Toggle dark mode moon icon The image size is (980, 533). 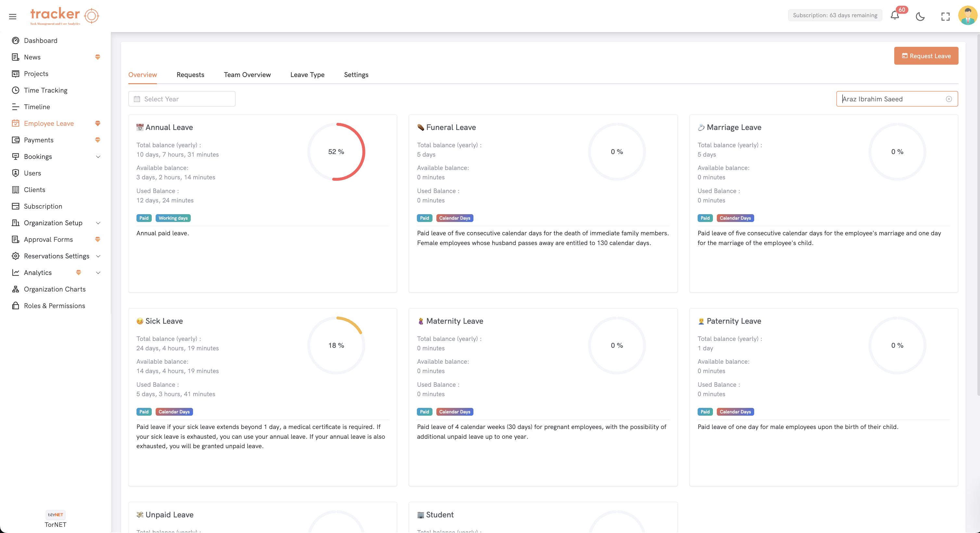920,16
